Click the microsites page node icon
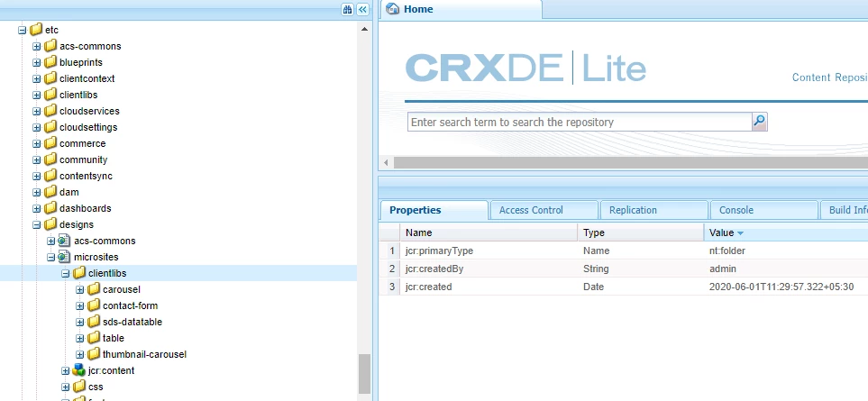This screenshot has width=868, height=401. [x=65, y=257]
